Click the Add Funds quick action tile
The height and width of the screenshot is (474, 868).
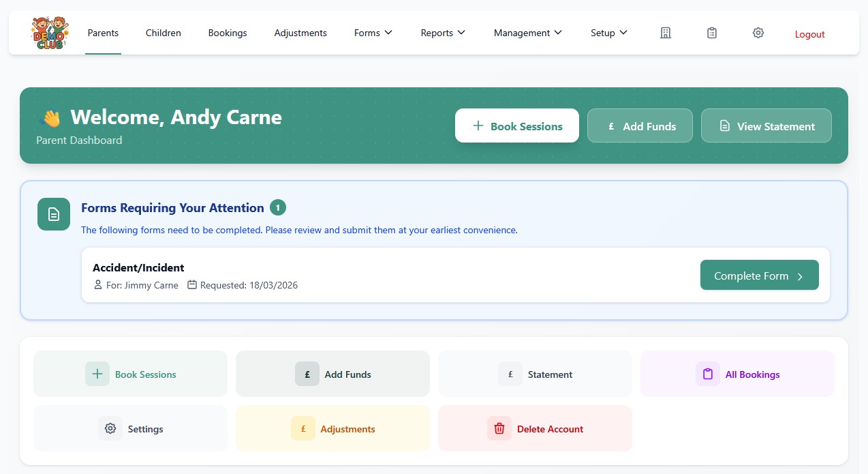[332, 374]
